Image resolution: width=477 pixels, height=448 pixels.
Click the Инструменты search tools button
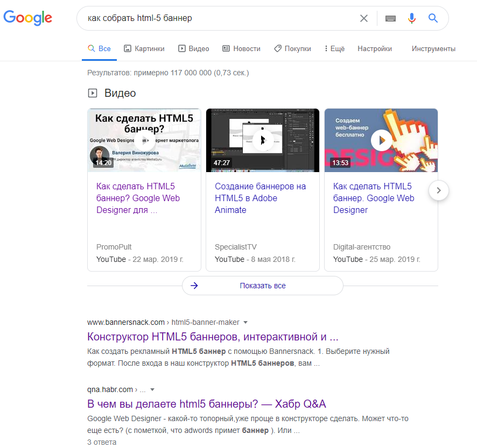(433, 48)
